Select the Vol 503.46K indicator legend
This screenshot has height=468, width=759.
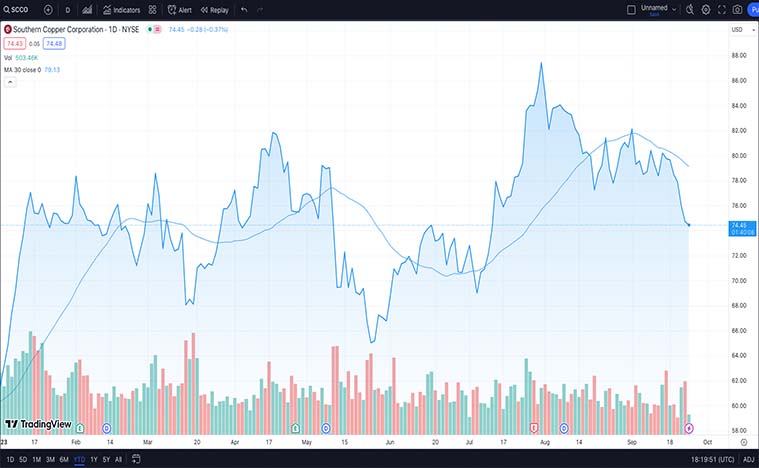[x=21, y=58]
